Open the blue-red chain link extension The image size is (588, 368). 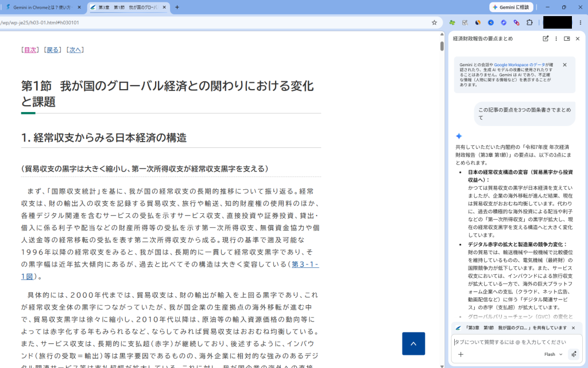point(516,22)
